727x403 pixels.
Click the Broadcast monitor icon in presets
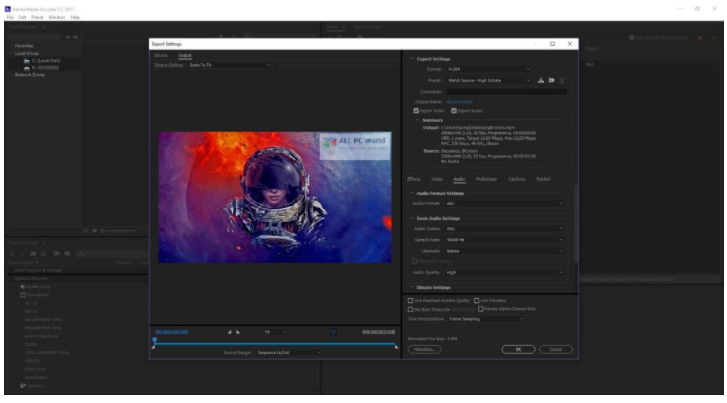coord(23,295)
